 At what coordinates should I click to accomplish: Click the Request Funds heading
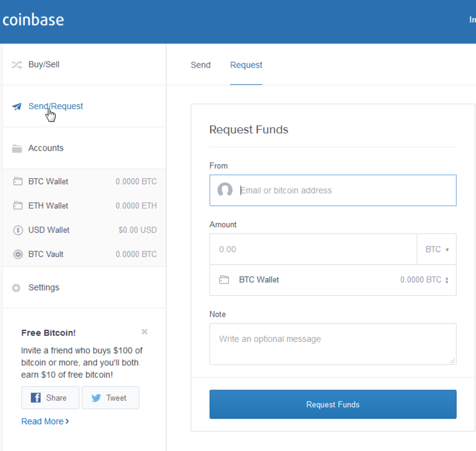click(249, 130)
